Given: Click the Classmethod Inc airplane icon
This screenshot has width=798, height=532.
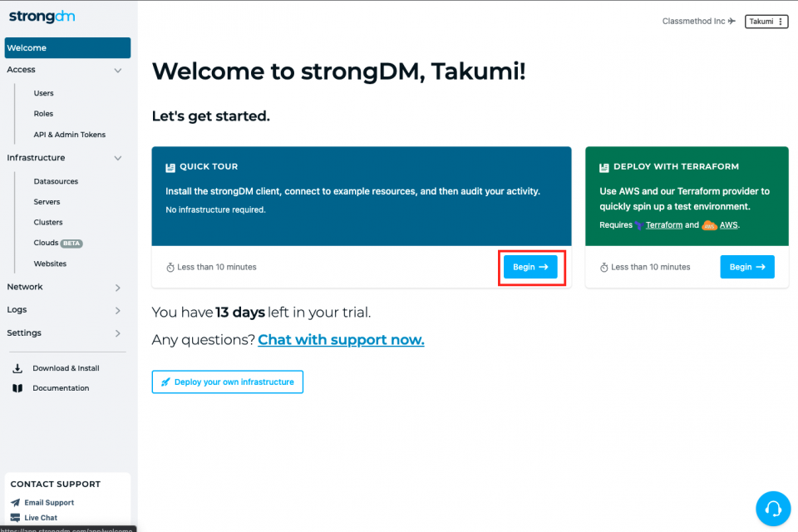Looking at the screenshot, I should pos(731,21).
